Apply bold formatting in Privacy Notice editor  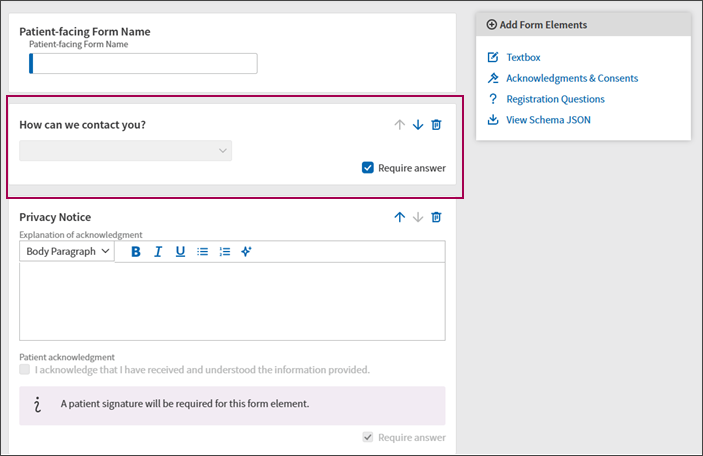(x=135, y=252)
